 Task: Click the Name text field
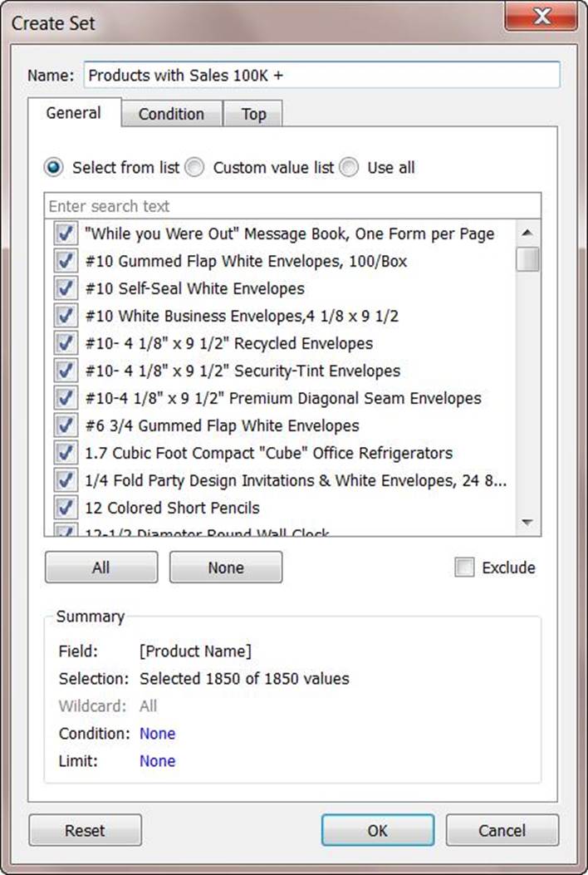click(321, 75)
